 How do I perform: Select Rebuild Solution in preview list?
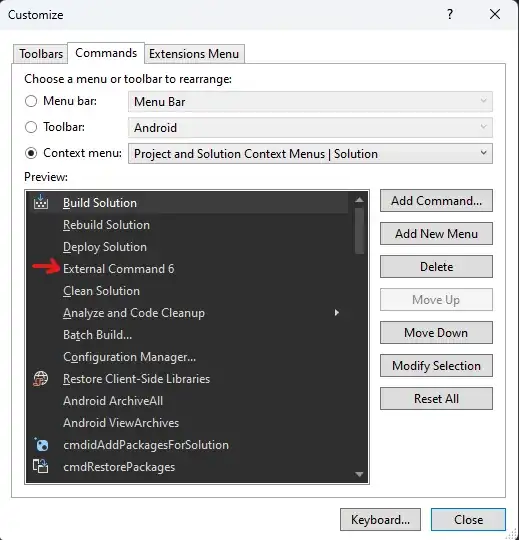188,225
